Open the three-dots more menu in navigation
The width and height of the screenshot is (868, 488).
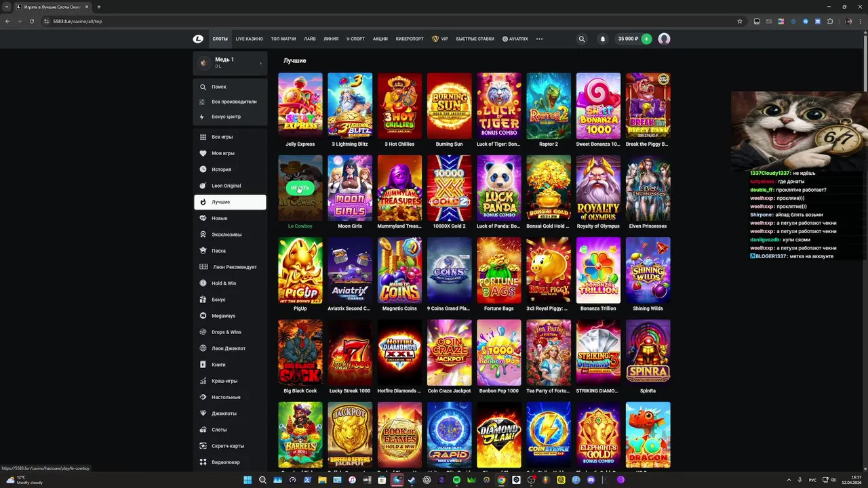tap(539, 39)
